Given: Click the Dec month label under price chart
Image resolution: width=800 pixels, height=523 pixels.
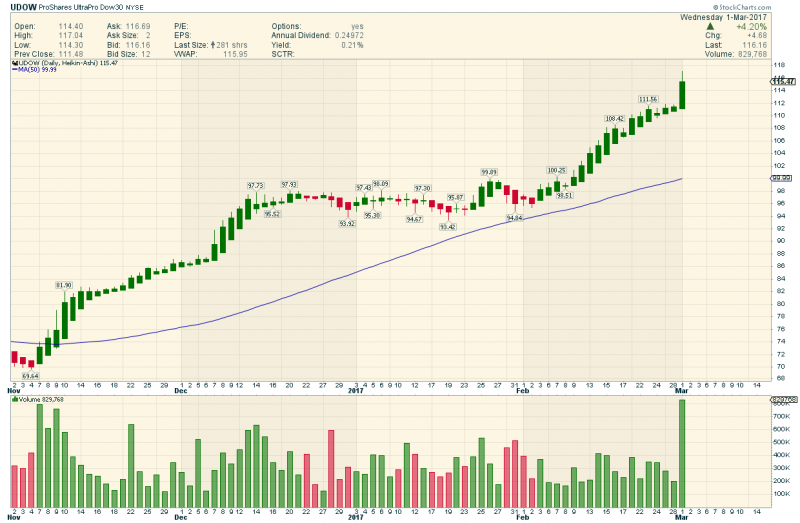Looking at the screenshot, I should (x=181, y=391).
